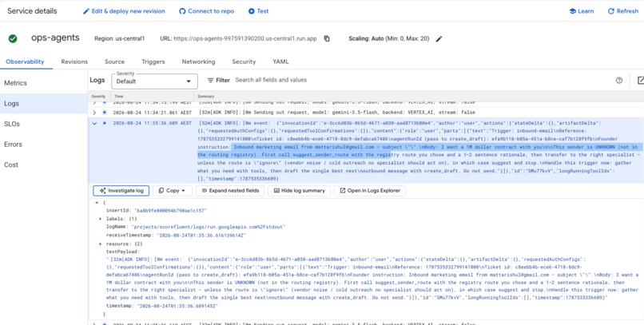Edit scaling with the pencil icon

(x=439, y=38)
